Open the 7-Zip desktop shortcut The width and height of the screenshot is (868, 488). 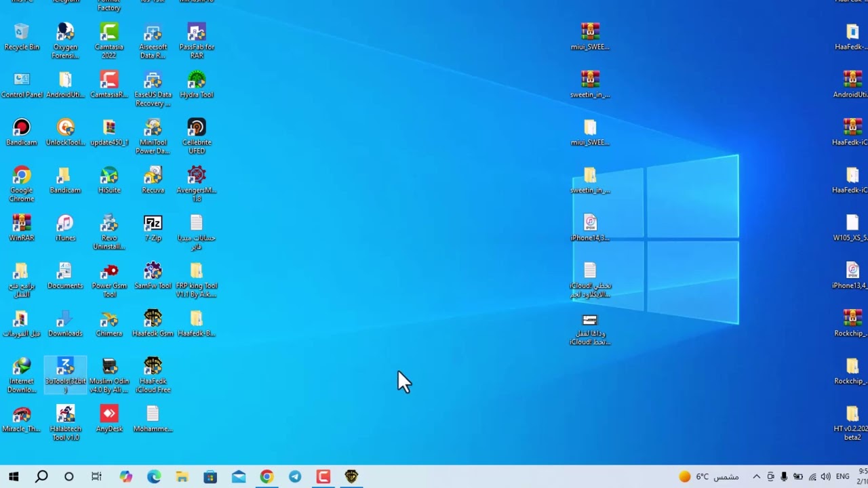click(x=153, y=228)
